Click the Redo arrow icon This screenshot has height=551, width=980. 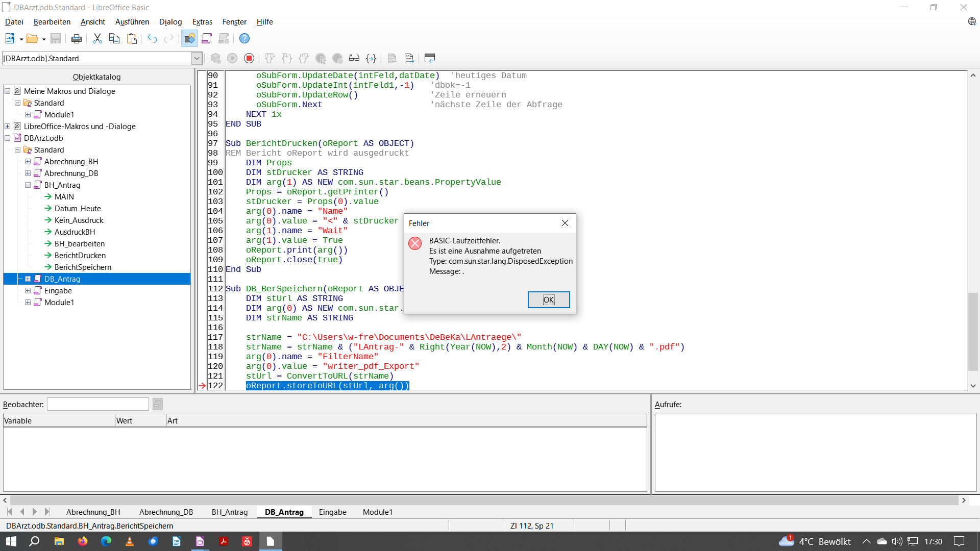(169, 38)
